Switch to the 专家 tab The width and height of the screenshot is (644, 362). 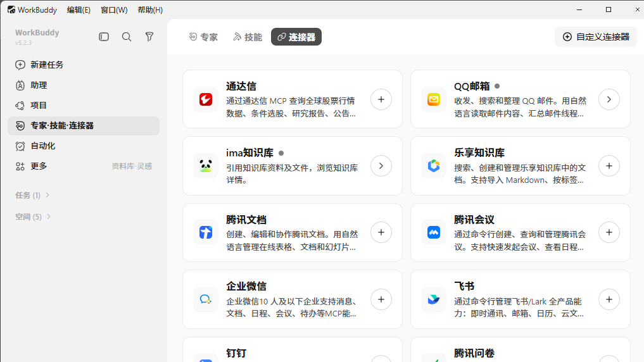(203, 37)
